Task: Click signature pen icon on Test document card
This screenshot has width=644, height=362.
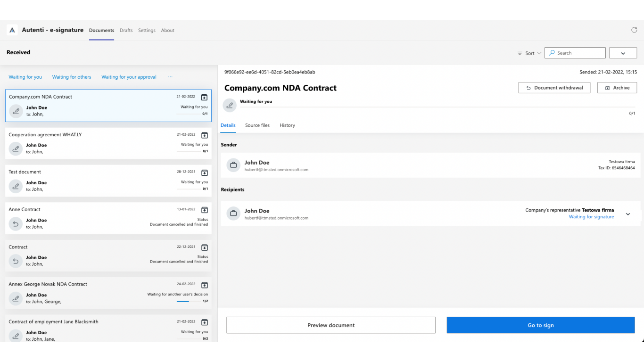Action: click(x=16, y=186)
